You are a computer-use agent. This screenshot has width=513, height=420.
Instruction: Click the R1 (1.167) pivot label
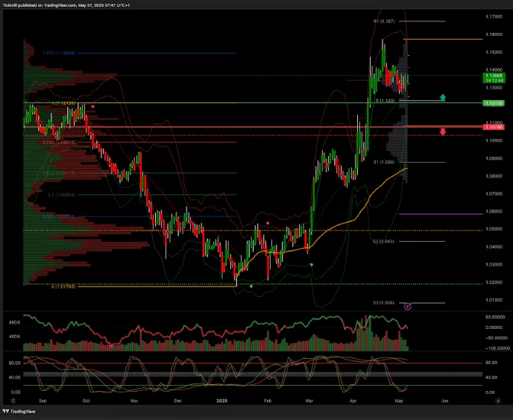pos(383,22)
